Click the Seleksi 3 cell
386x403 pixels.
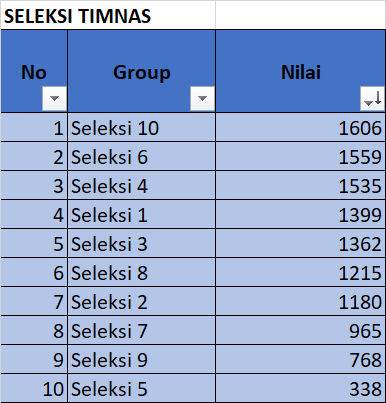tap(141, 244)
